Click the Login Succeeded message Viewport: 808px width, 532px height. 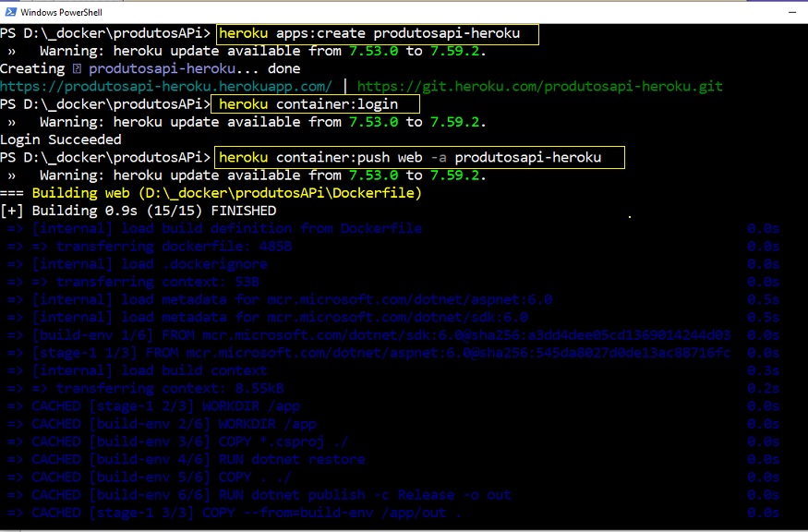61,139
